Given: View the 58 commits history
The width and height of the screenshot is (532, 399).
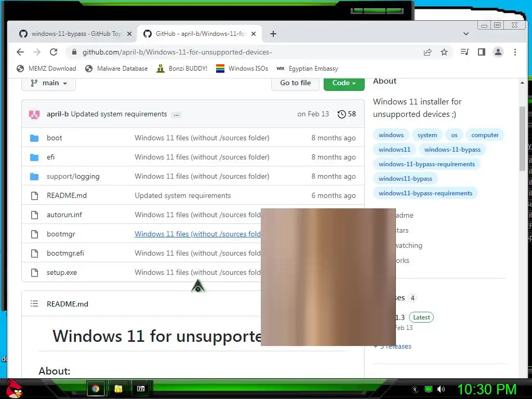Looking at the screenshot, I should tap(347, 114).
